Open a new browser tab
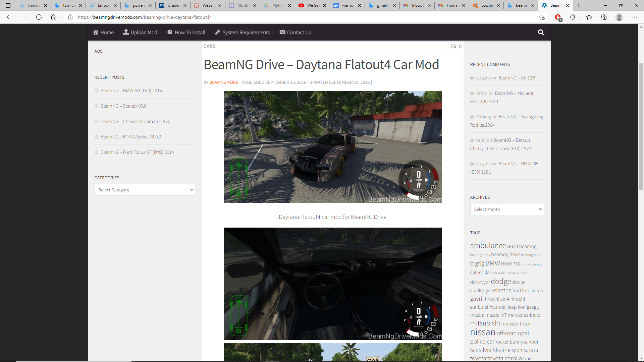644x362 pixels. tap(579, 5)
